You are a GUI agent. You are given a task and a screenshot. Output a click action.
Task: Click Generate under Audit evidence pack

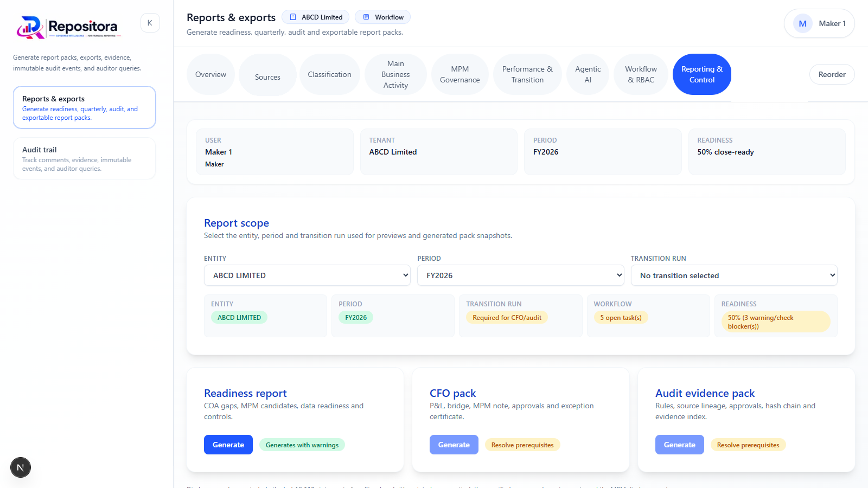click(680, 445)
